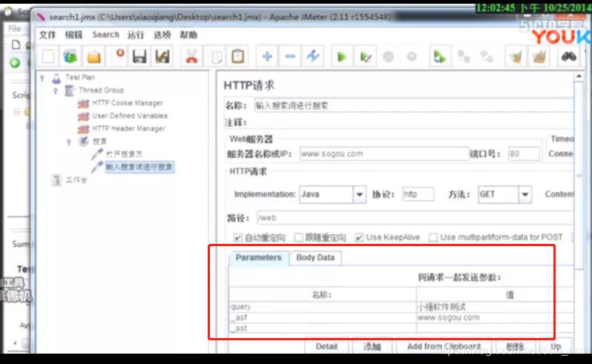Click the Open file folder icon
Viewport: 592px width, 364px height.
tap(94, 56)
